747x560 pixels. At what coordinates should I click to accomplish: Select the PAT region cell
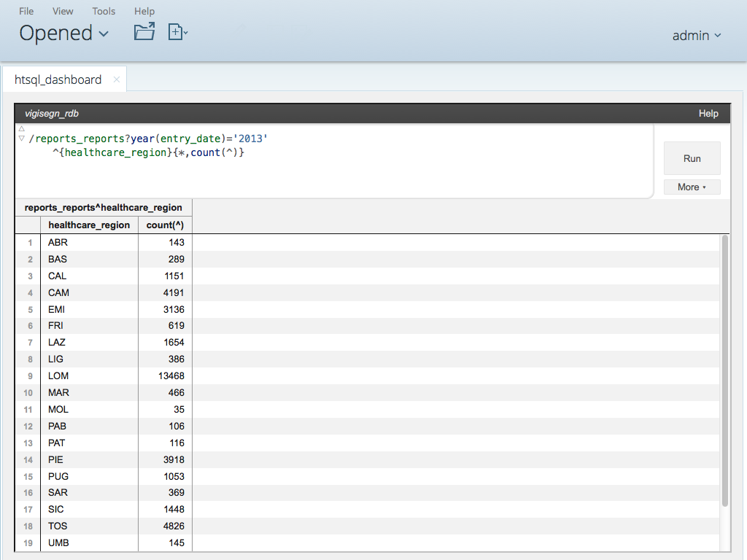click(89, 443)
